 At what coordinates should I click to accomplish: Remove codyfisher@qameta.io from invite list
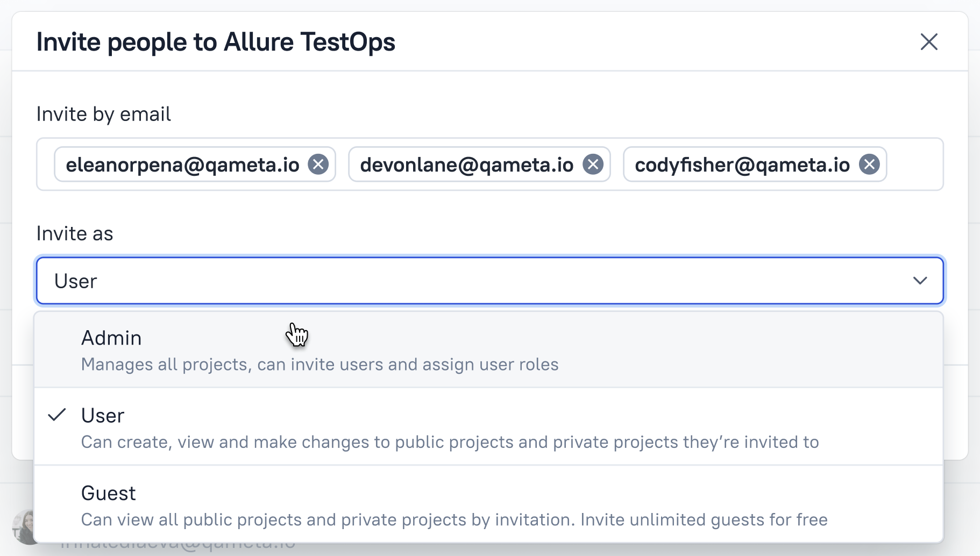(x=868, y=165)
